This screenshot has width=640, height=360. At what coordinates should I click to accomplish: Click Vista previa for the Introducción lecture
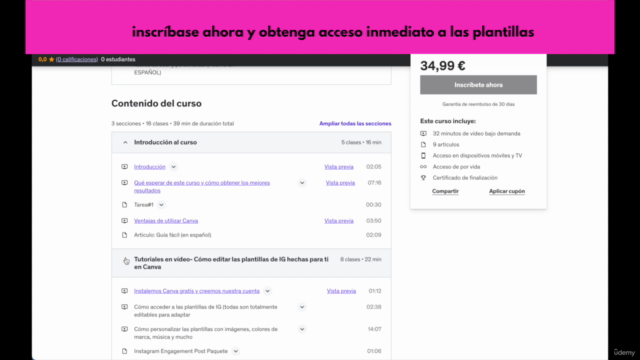click(339, 167)
